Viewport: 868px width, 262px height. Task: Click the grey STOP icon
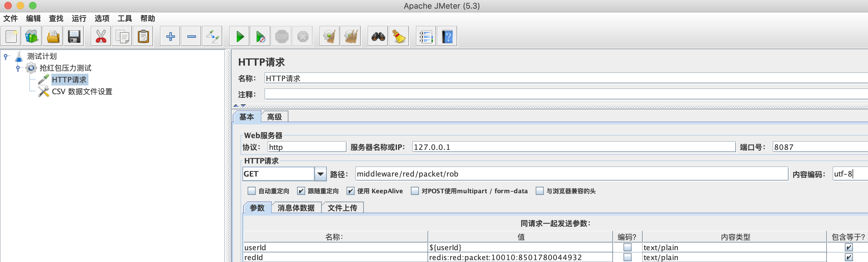click(x=282, y=37)
